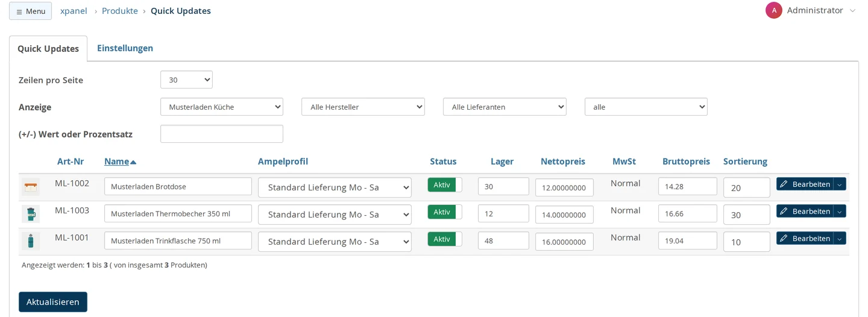This screenshot has width=868, height=317.
Task: Edit the Musterladen Thermobecher 350 ml name field
Action: (x=178, y=213)
